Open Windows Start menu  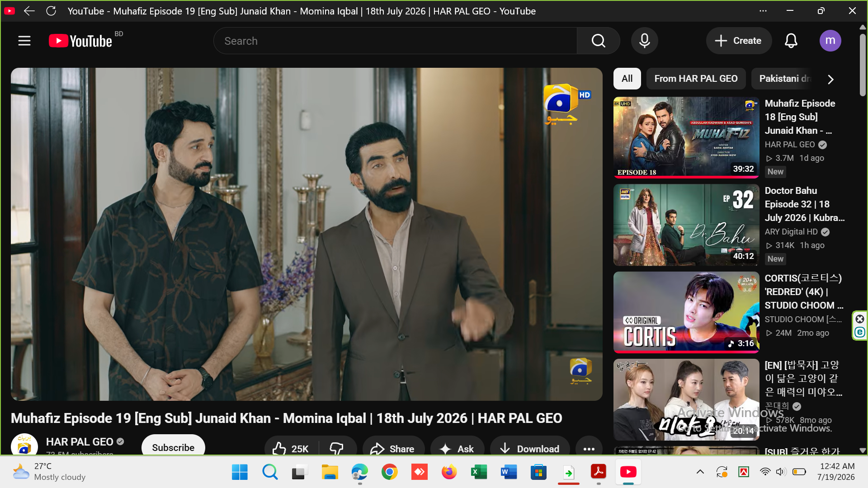pos(240,472)
